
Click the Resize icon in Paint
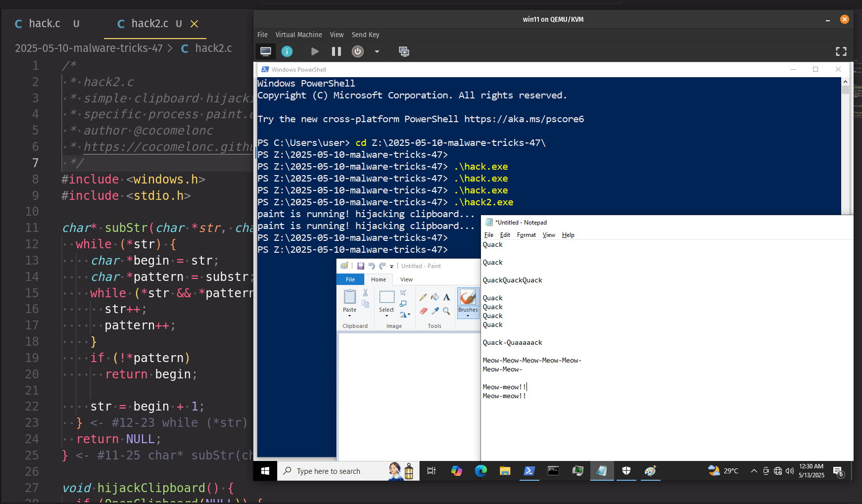(403, 304)
